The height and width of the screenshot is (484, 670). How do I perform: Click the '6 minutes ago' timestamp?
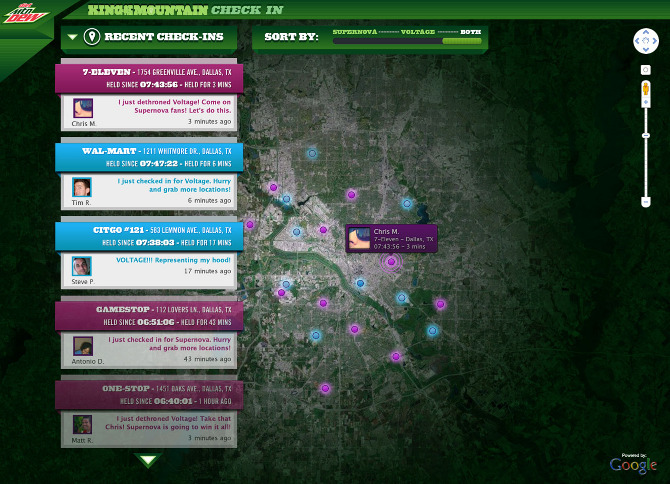tap(209, 200)
